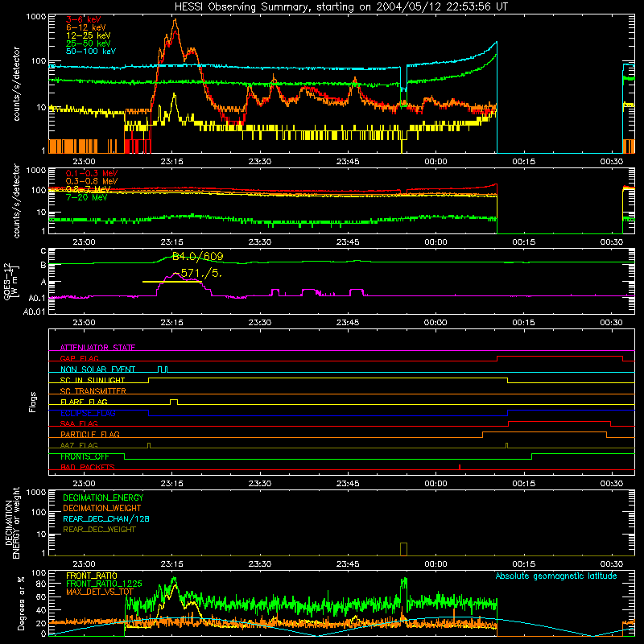The width and height of the screenshot is (644, 644).
Task: Click the '00:00' tick under the top panel
Action: [436, 162]
